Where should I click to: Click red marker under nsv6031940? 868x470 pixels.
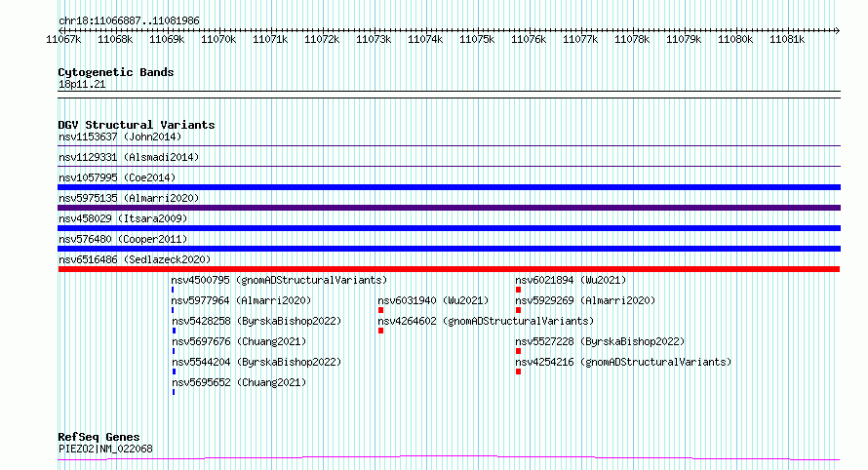click(381, 310)
